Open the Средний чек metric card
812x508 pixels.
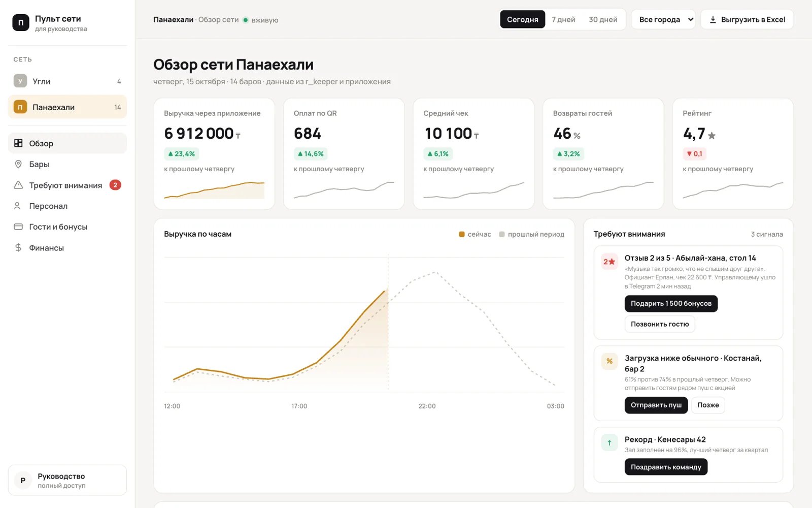click(x=473, y=154)
